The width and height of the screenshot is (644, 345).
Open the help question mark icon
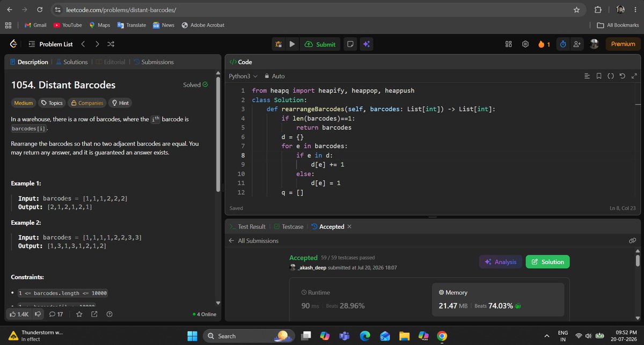109,314
